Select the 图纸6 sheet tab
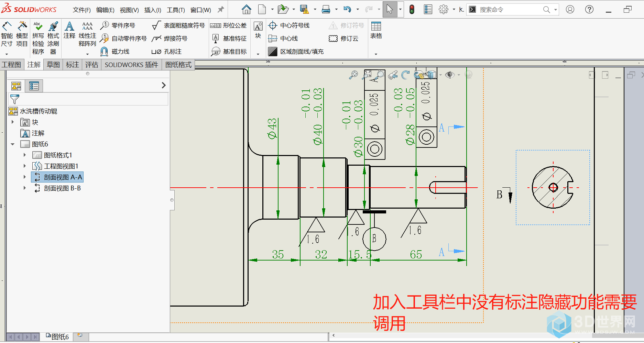Screen dimensions: 644x343 pos(57,336)
